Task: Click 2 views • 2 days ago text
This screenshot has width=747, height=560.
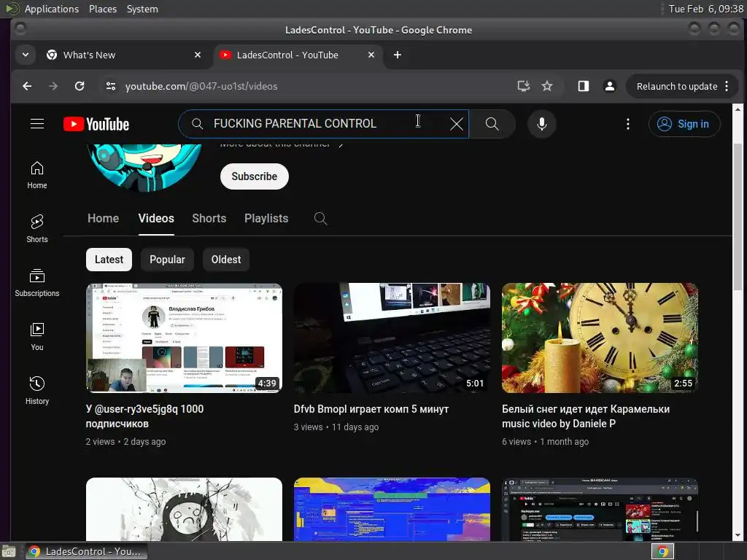Action: pyautogui.click(x=125, y=441)
